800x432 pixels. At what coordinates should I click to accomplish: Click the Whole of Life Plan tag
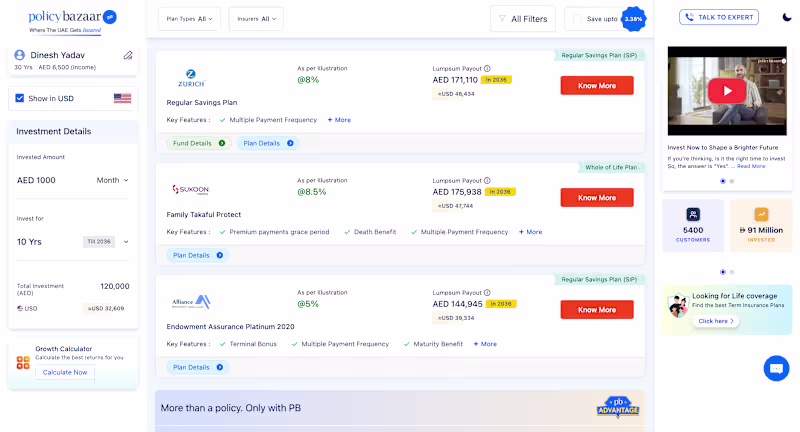611,167
